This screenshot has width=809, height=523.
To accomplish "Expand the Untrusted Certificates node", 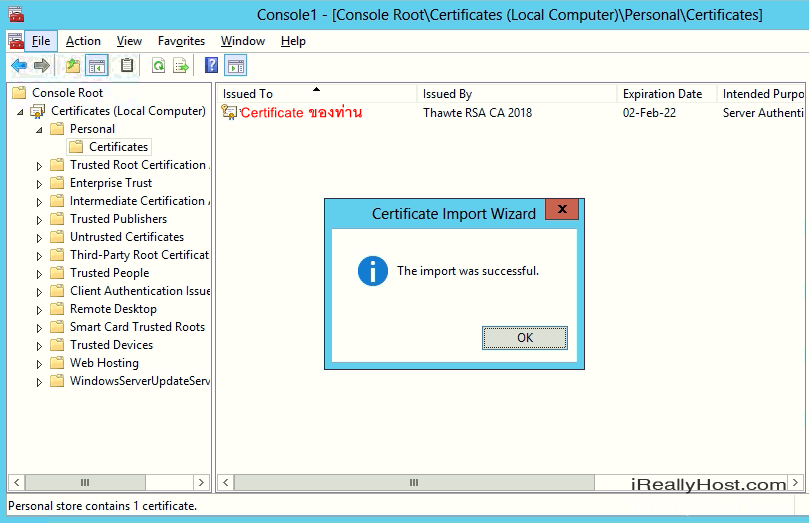I will 39,238.
